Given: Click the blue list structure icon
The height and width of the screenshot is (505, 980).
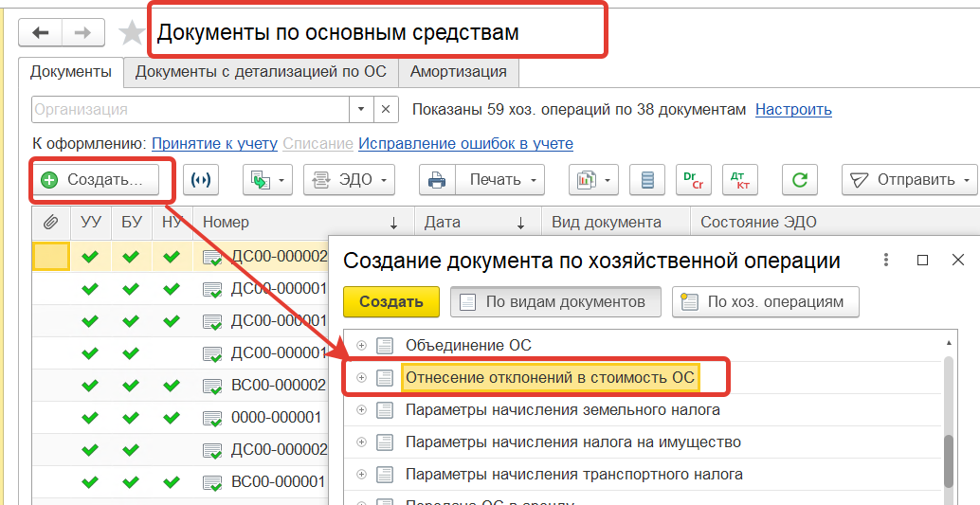Looking at the screenshot, I should pyautogui.click(x=647, y=180).
